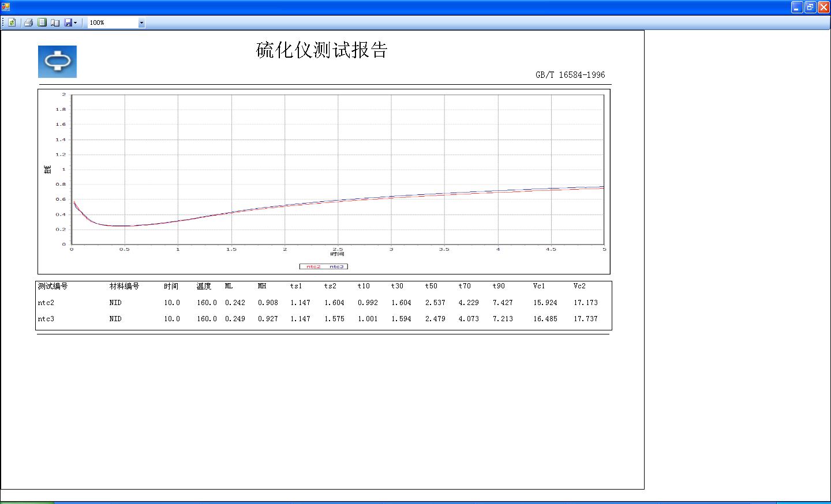The image size is (831, 504).
Task: Click the red ntc2 legend entry
Action: click(x=313, y=266)
